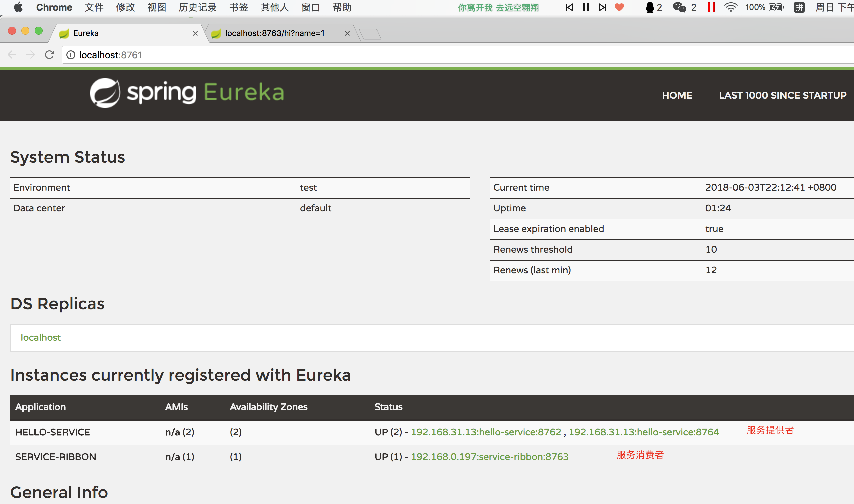Switch to the localhost:8763/hi?name=1 tab
The width and height of the screenshot is (854, 504).
tap(274, 33)
